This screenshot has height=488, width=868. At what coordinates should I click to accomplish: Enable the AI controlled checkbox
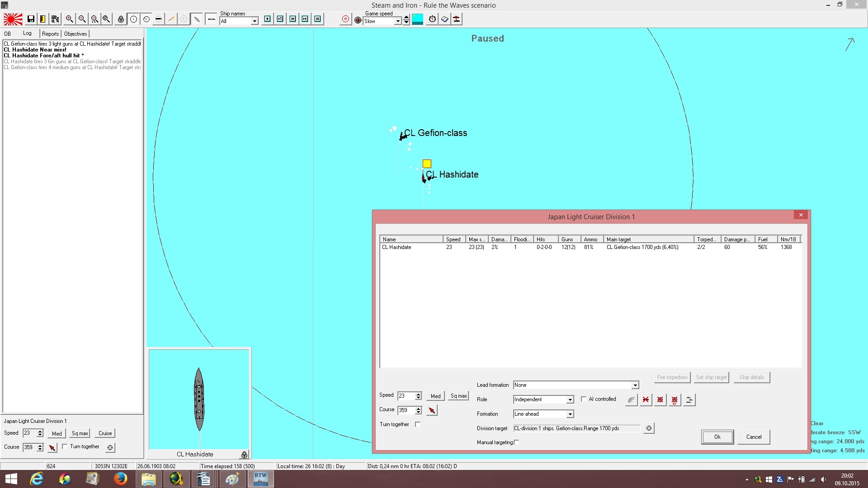pos(584,399)
